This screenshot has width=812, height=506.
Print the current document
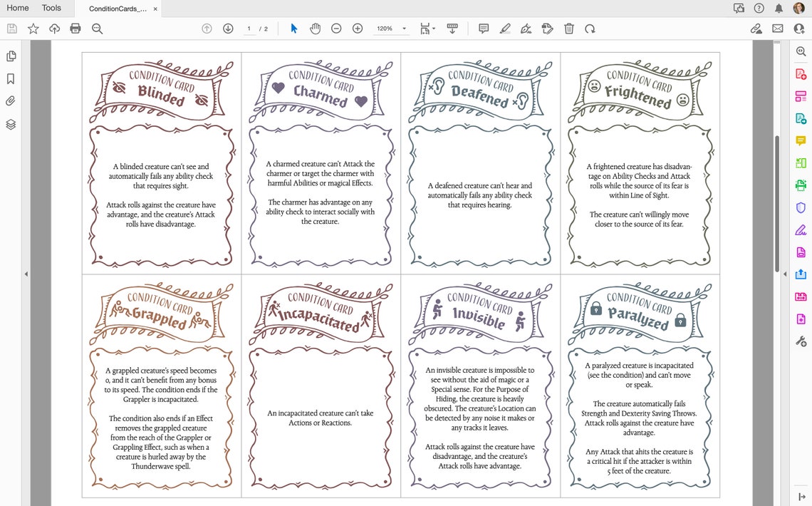click(x=75, y=29)
